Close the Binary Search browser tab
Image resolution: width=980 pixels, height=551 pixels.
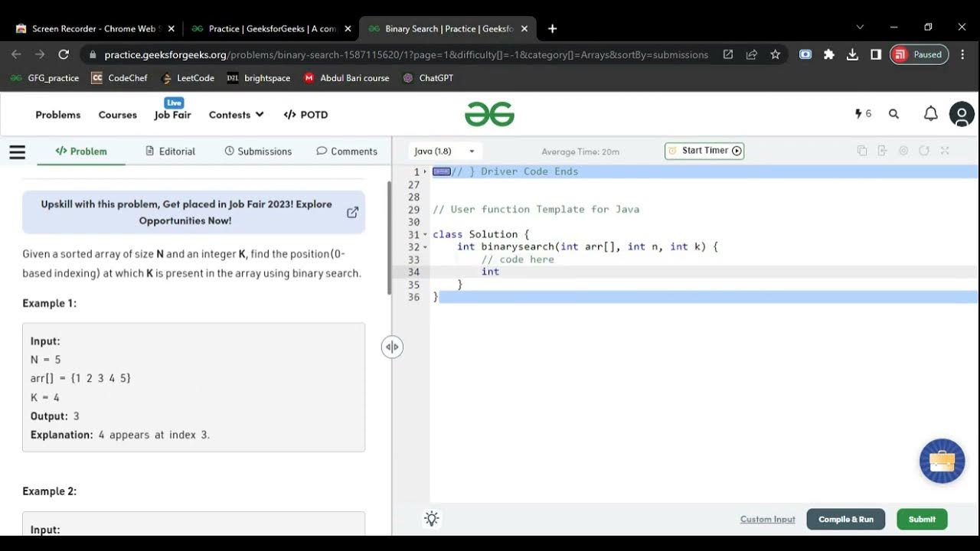(x=525, y=28)
